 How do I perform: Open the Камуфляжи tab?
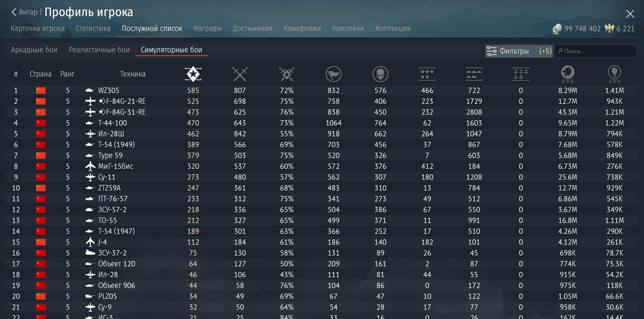(302, 28)
